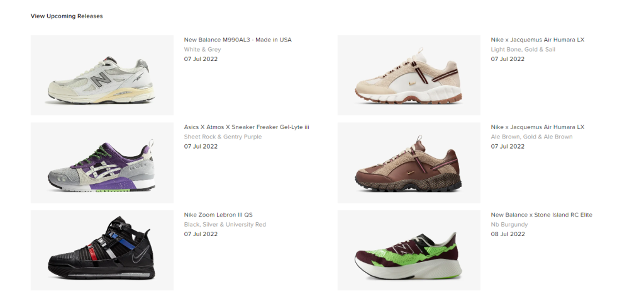
Task: Click Black, Silver & University Red text
Action: [x=225, y=225]
